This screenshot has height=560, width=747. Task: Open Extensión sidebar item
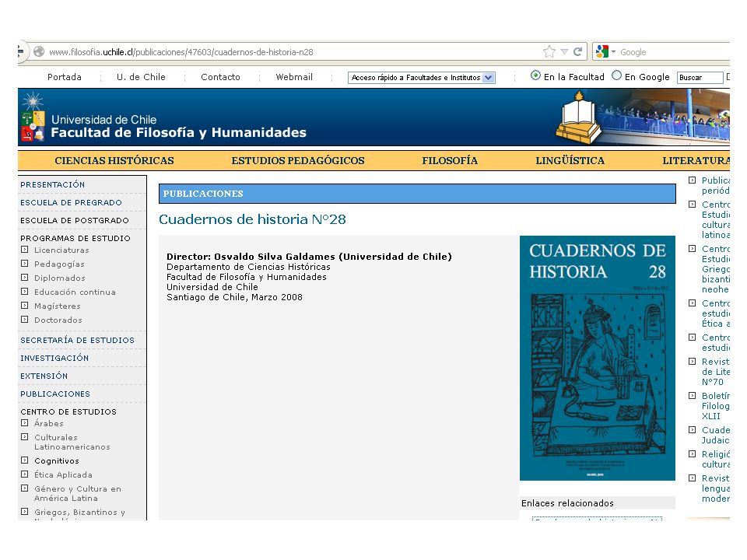[44, 376]
